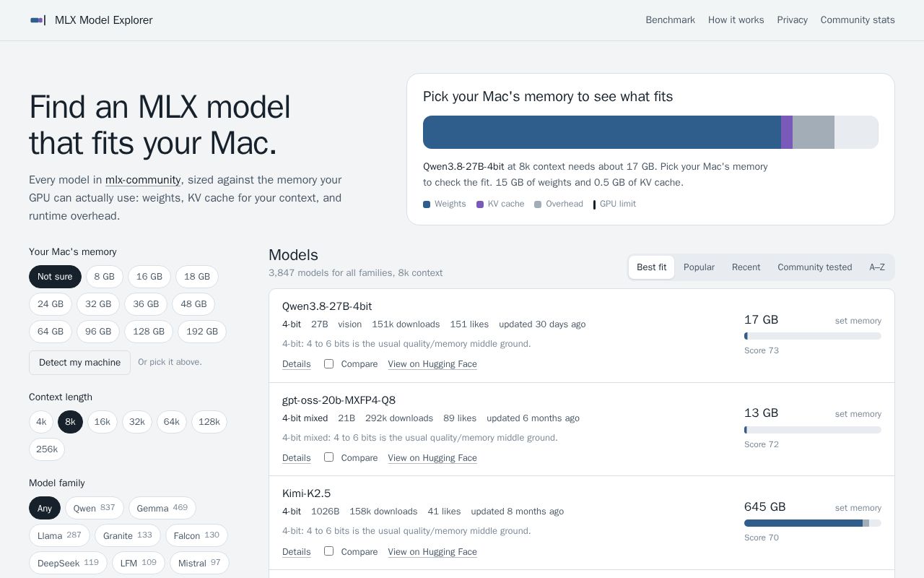Image resolution: width=924 pixels, height=578 pixels.
Task: Switch to the Popular sort tab
Action: coord(699,267)
